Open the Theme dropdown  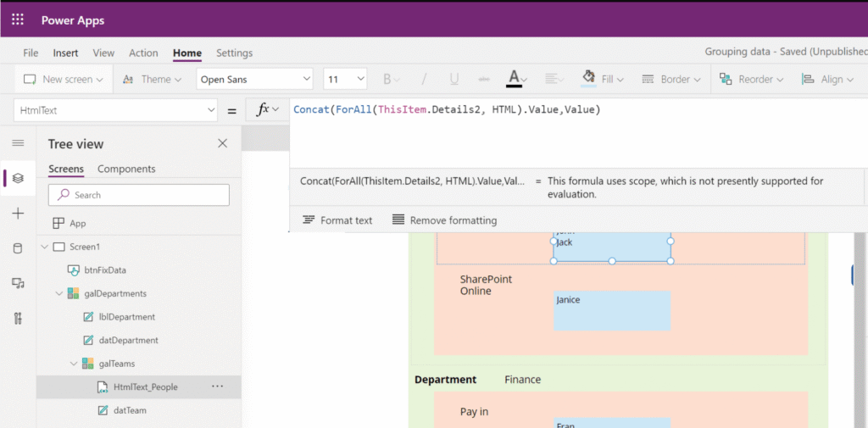(x=153, y=79)
